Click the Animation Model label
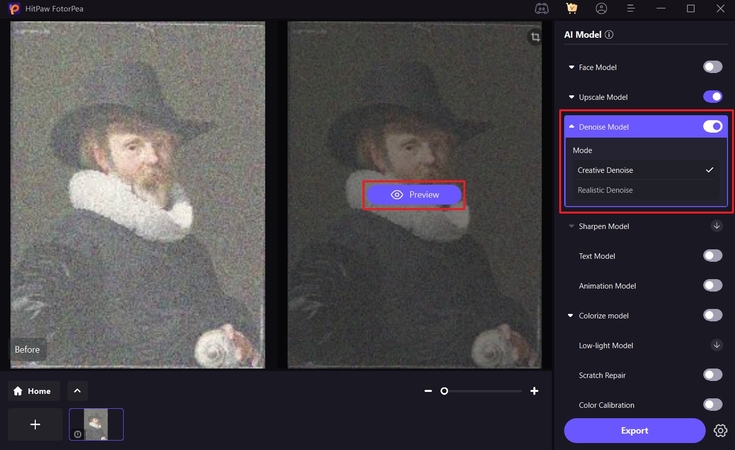This screenshot has height=450, width=735. coord(607,286)
